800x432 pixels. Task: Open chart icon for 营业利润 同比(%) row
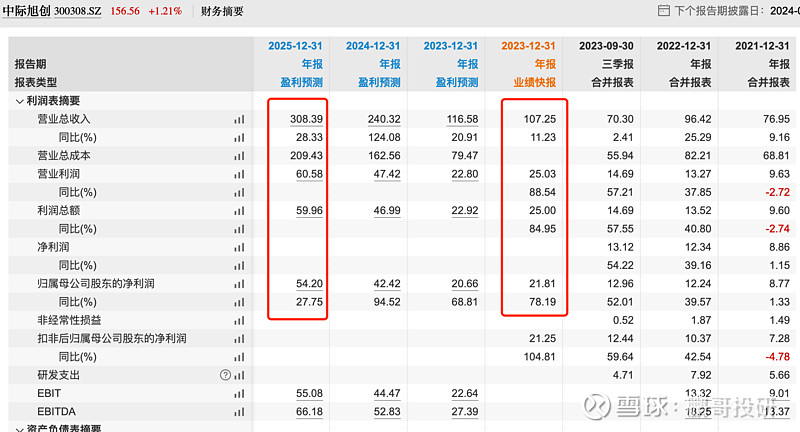[239, 193]
